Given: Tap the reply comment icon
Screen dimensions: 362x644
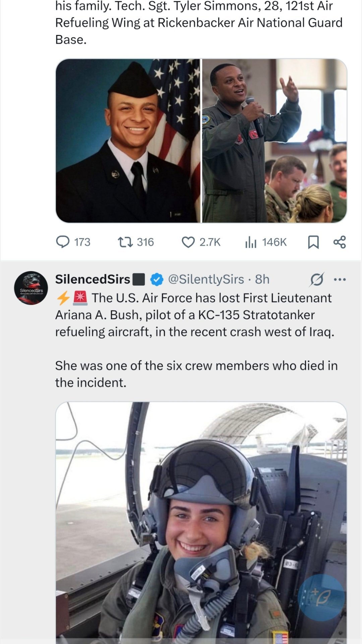Looking at the screenshot, I should (x=62, y=242).
